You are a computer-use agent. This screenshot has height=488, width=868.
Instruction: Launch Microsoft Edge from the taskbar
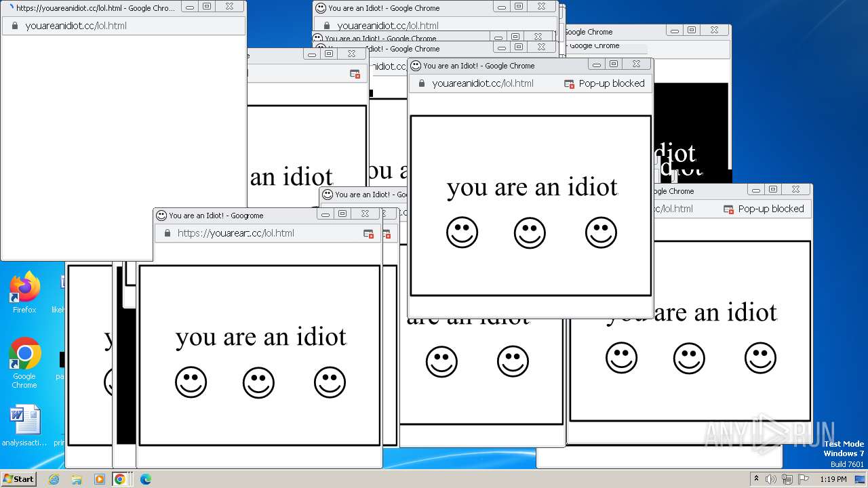[x=145, y=479]
